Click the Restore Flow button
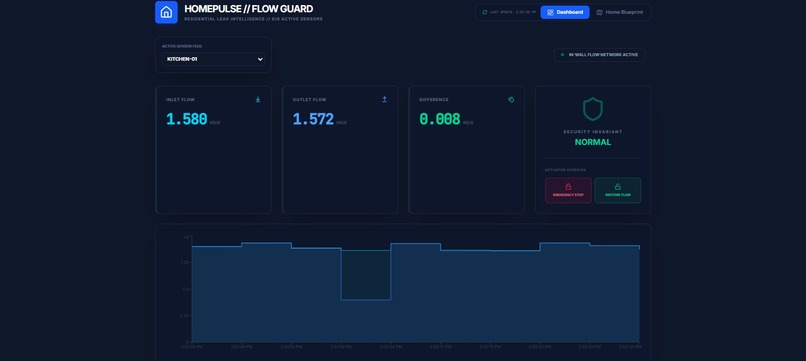The width and height of the screenshot is (806, 361). [x=618, y=190]
